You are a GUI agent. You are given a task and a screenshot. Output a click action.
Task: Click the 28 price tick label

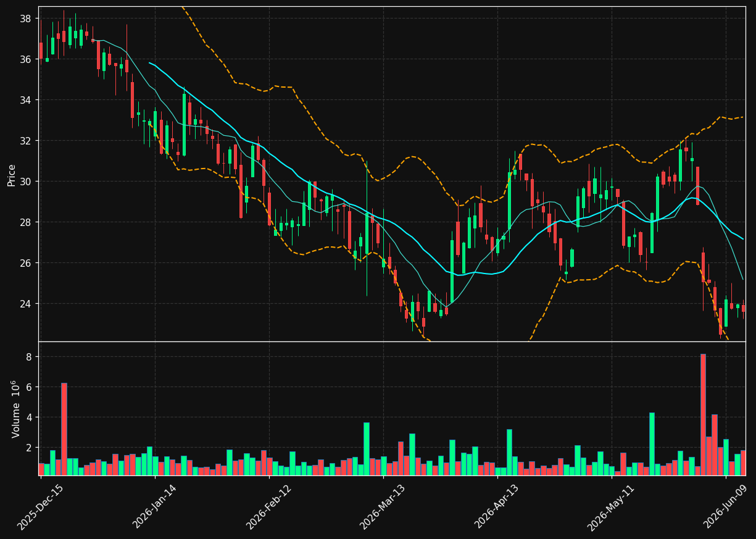tap(25, 222)
